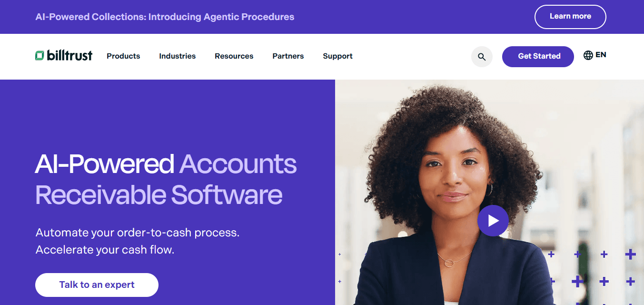Image resolution: width=644 pixels, height=305 pixels.
Task: Click the Get Started button
Action: (538, 57)
